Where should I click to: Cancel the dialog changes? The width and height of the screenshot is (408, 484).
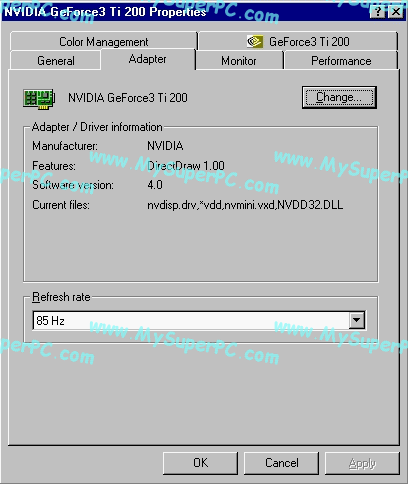tap(282, 463)
